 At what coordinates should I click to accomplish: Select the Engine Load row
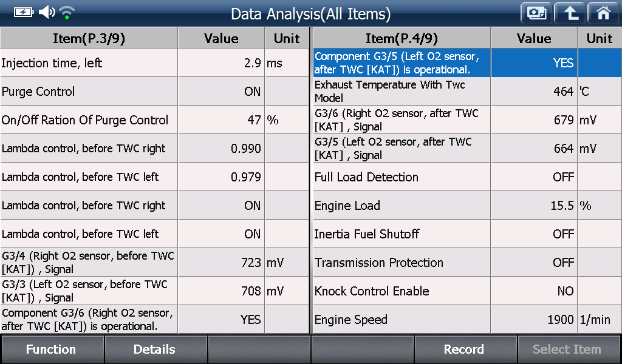click(x=467, y=205)
